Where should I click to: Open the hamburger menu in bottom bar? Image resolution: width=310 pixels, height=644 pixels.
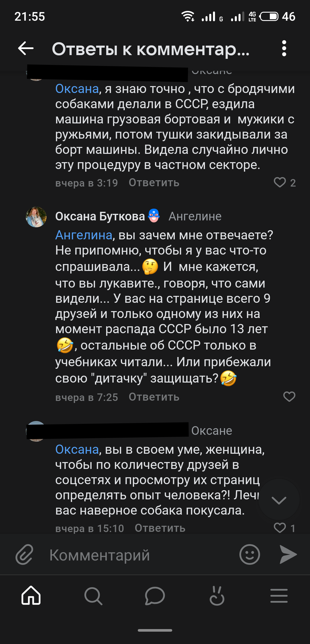tap(279, 596)
